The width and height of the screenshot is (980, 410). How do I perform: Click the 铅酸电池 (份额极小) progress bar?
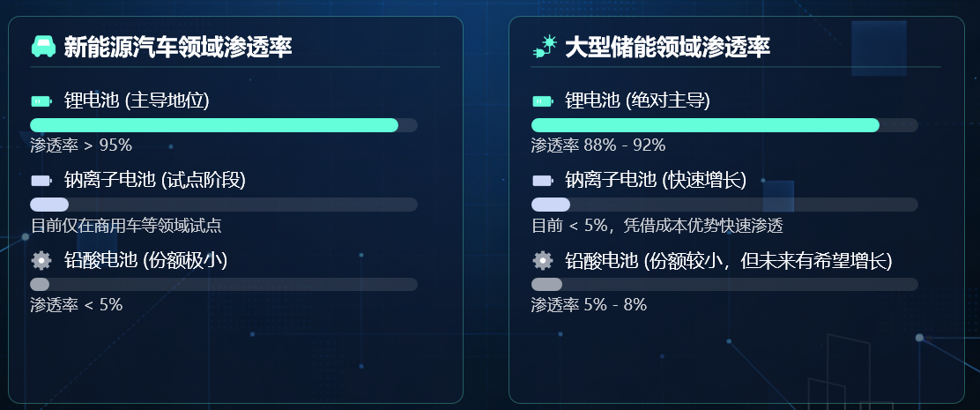224,284
